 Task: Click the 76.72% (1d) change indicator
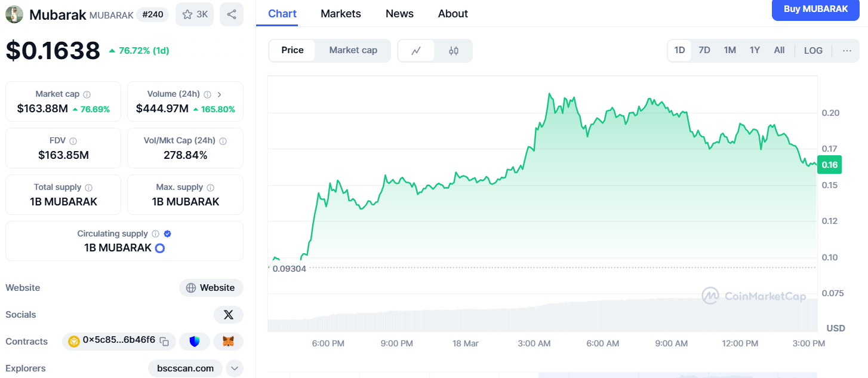(139, 51)
